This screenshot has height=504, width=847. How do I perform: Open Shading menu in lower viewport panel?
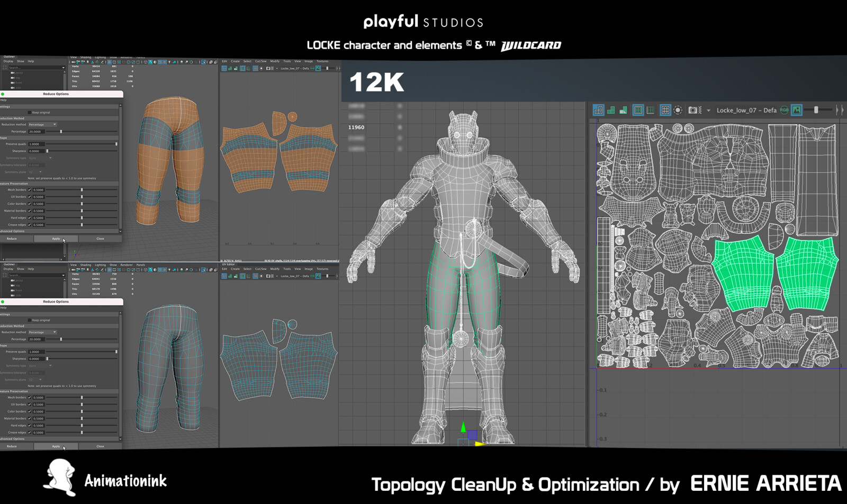click(x=86, y=265)
